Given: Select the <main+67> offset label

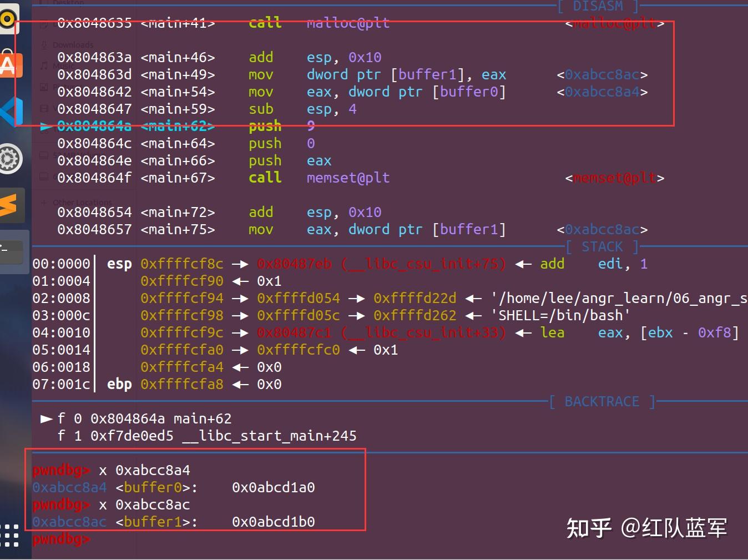Looking at the screenshot, I should coord(178,178).
